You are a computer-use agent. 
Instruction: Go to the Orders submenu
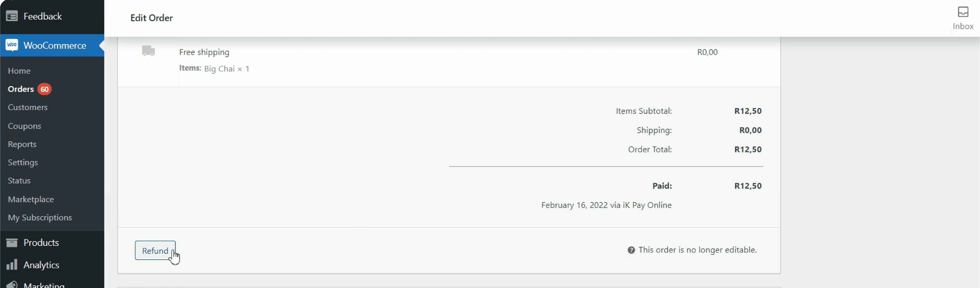tap(20, 89)
